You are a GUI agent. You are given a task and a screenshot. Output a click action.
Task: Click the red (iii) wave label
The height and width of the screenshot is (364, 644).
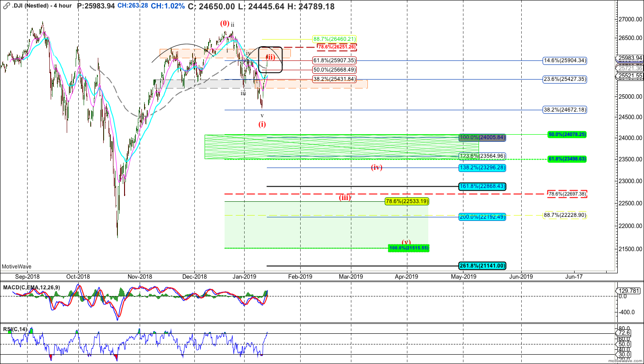click(345, 197)
